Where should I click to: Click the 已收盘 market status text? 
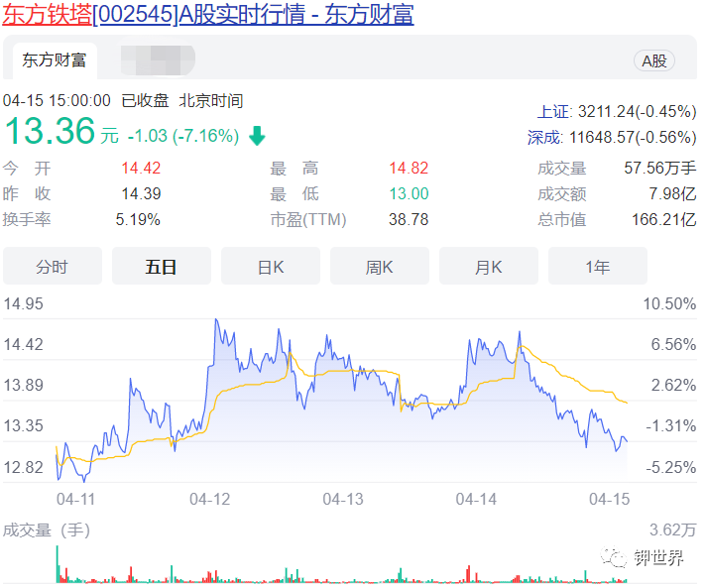click(145, 100)
